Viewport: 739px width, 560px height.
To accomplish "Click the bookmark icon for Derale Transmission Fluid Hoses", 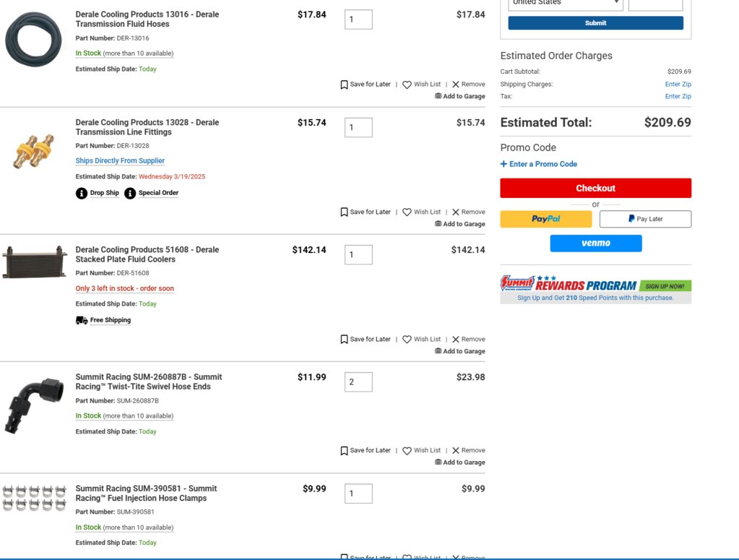I will pyautogui.click(x=344, y=85).
